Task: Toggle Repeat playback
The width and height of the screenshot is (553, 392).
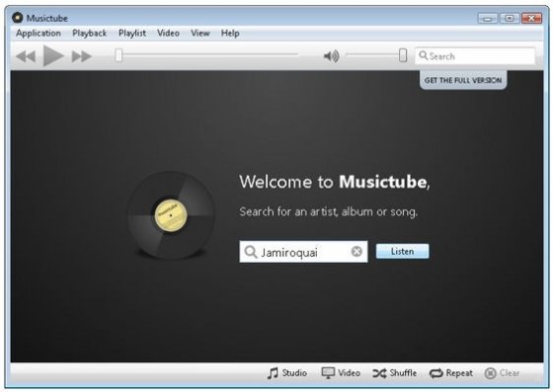Action: click(x=450, y=373)
